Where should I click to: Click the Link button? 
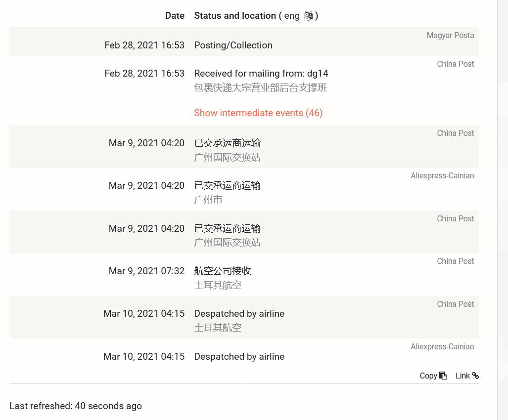coord(467,376)
